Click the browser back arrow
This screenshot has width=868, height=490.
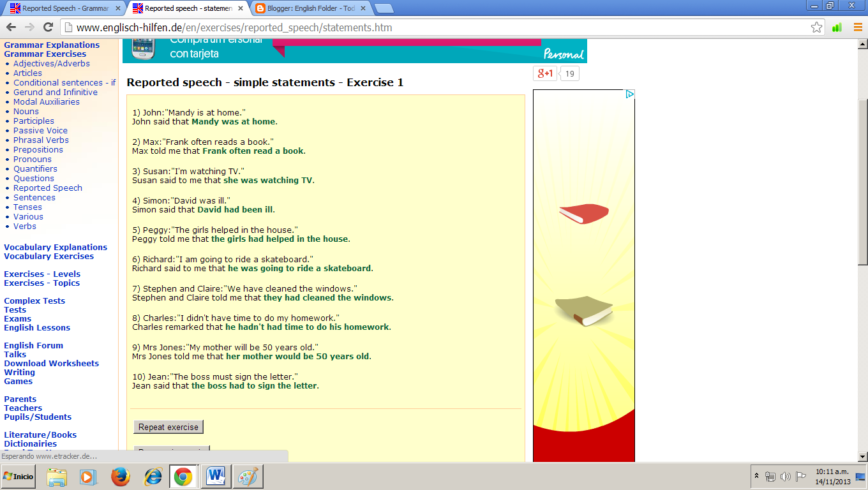[11, 27]
